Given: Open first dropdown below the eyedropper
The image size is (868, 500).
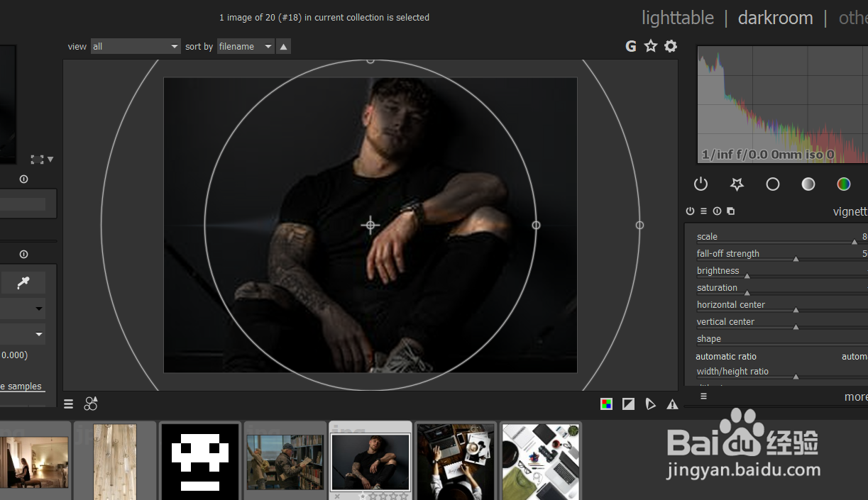Looking at the screenshot, I should click(x=23, y=309).
